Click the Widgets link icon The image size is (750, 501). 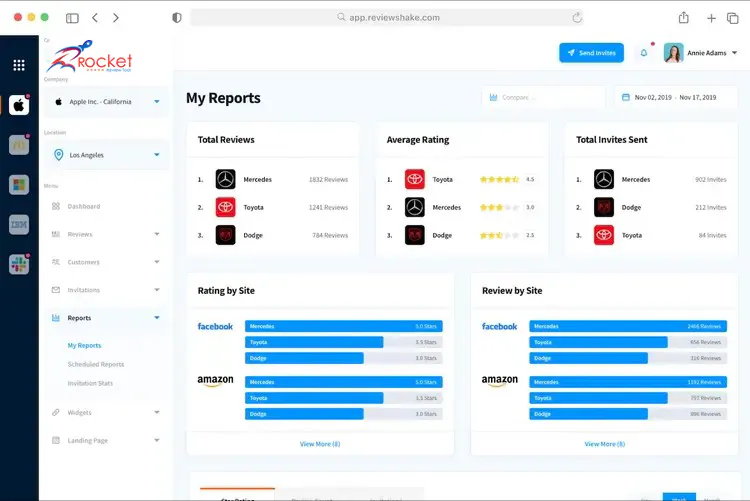[x=56, y=412]
